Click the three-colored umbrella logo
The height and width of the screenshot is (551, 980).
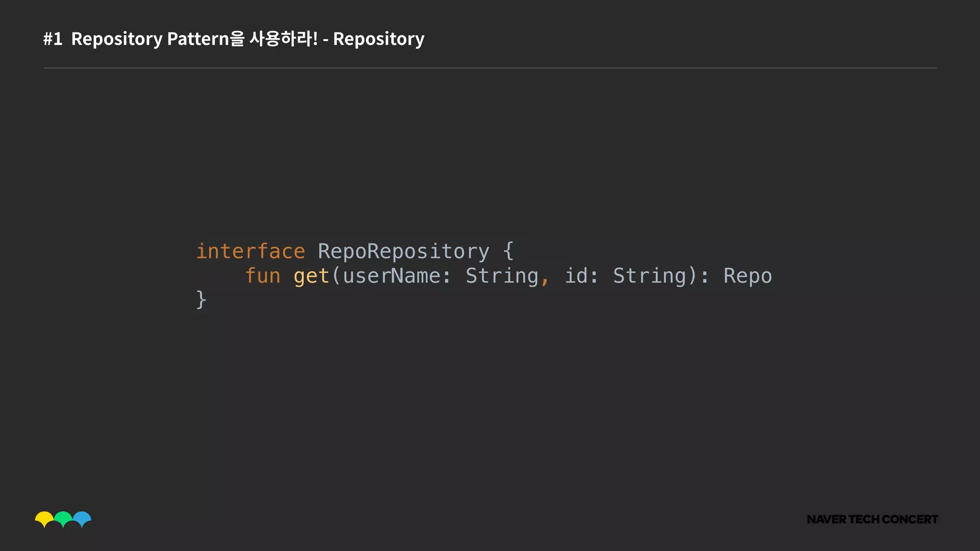coord(63,519)
